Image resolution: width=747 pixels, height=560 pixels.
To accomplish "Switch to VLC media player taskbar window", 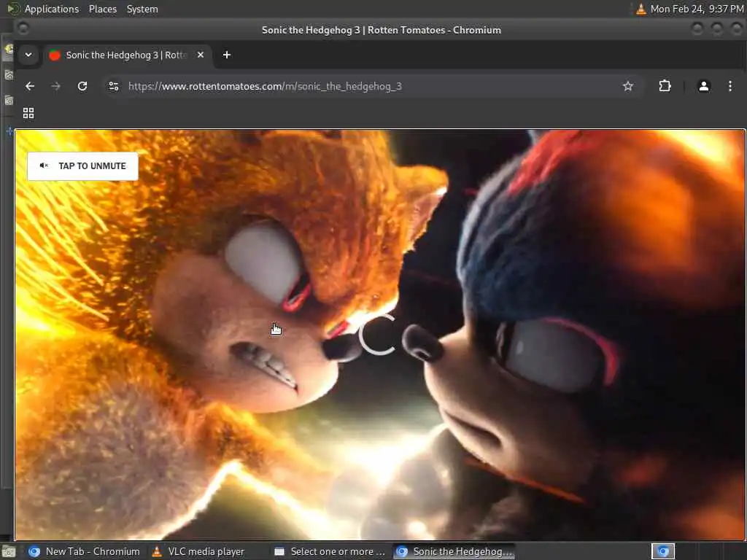I will pyautogui.click(x=198, y=551).
